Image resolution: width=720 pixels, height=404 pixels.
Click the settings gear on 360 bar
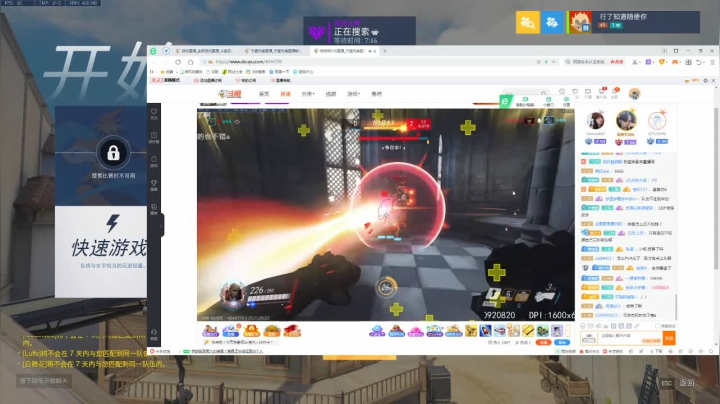tap(706, 80)
